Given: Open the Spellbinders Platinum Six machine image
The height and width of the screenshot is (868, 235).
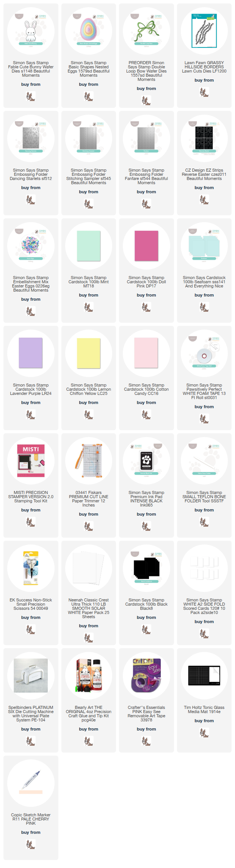Looking at the screenshot, I should click(31, 675).
